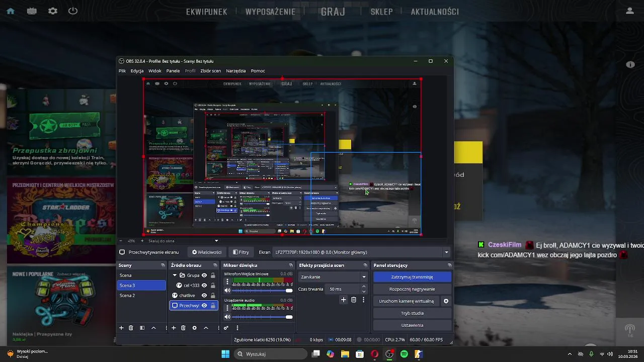Remove selected source with trash icon
The image size is (644, 362).
(x=183, y=328)
